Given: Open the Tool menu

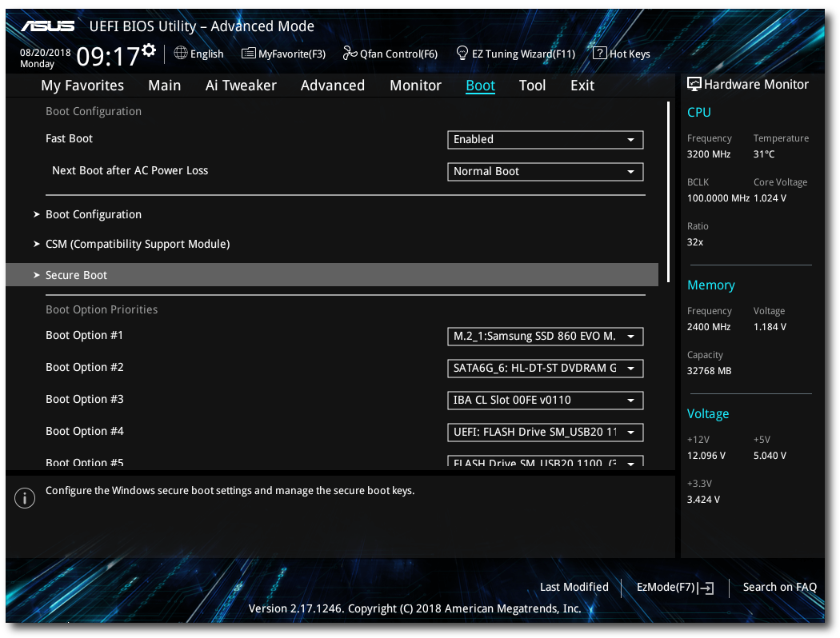Looking at the screenshot, I should pyautogui.click(x=532, y=85).
